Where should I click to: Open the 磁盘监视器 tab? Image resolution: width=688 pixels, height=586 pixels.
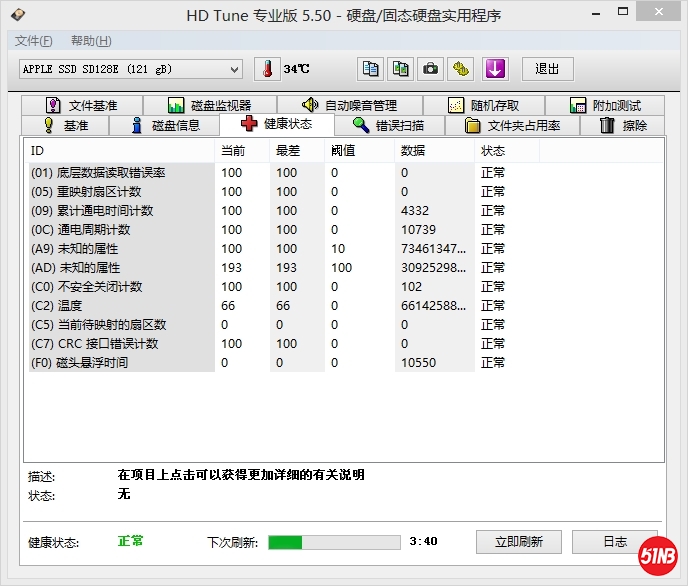coord(210,105)
